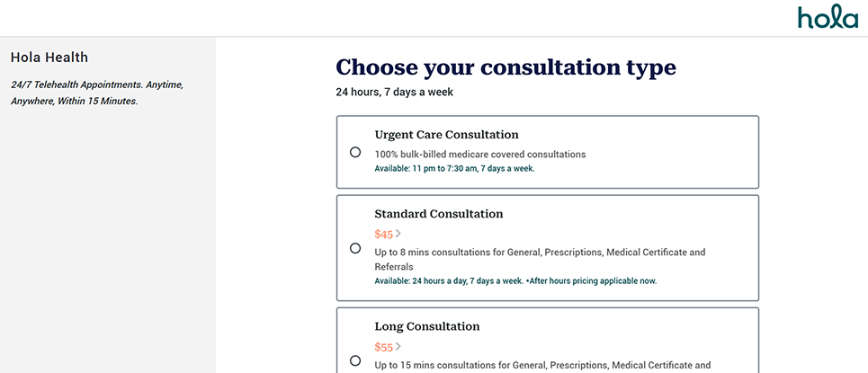This screenshot has height=373, width=868.
Task: Select the Standard Consultation radio button
Action: (x=355, y=248)
